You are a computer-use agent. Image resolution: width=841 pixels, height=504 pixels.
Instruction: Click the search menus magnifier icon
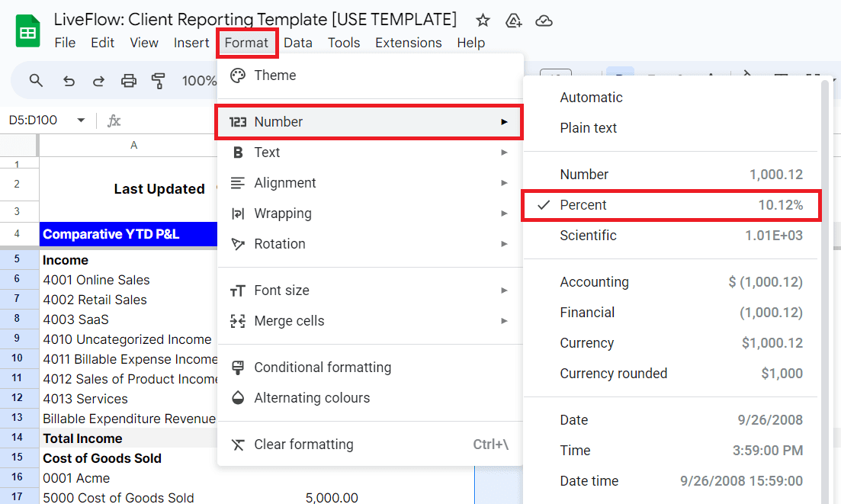point(36,80)
